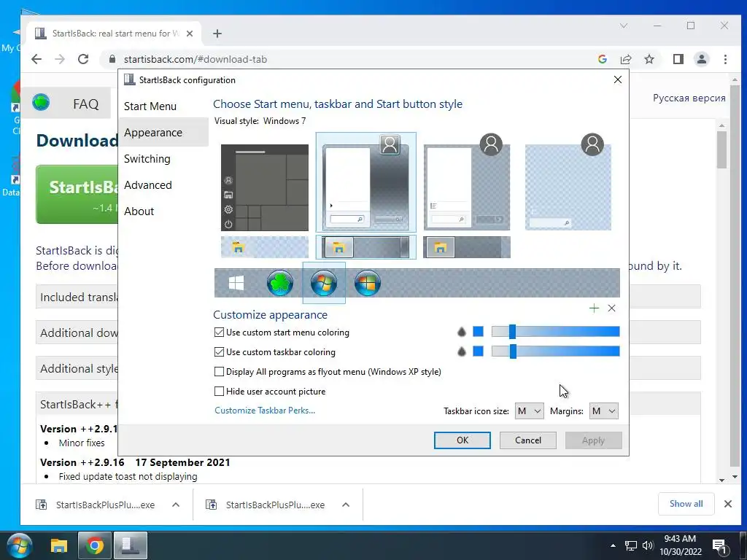Go back in Chrome
Viewport: 747px width, 560px height.
pos(36,59)
